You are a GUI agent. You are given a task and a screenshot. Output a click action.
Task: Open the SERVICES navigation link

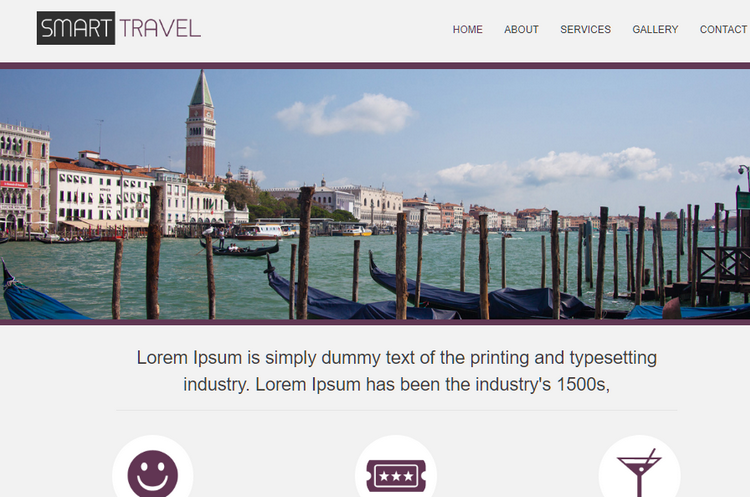tap(585, 30)
